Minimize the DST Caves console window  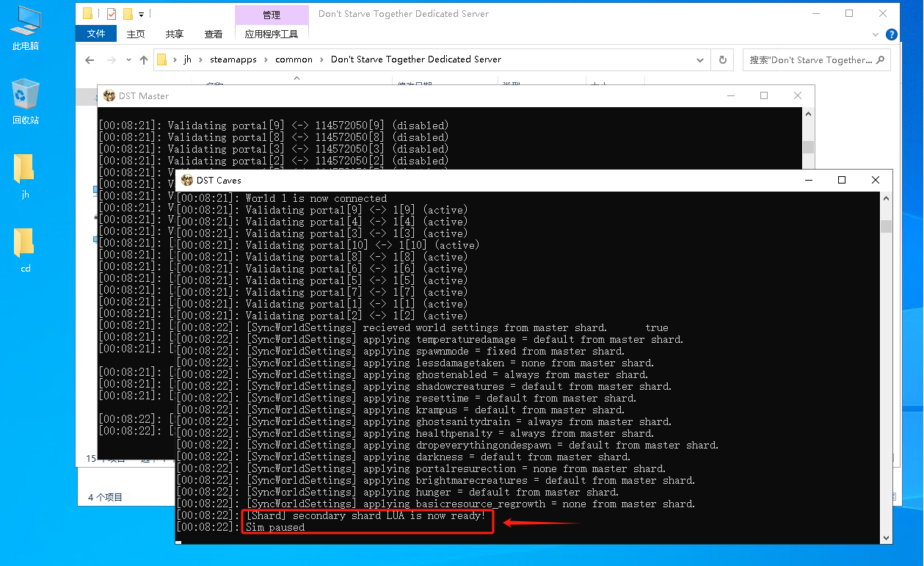pos(808,180)
